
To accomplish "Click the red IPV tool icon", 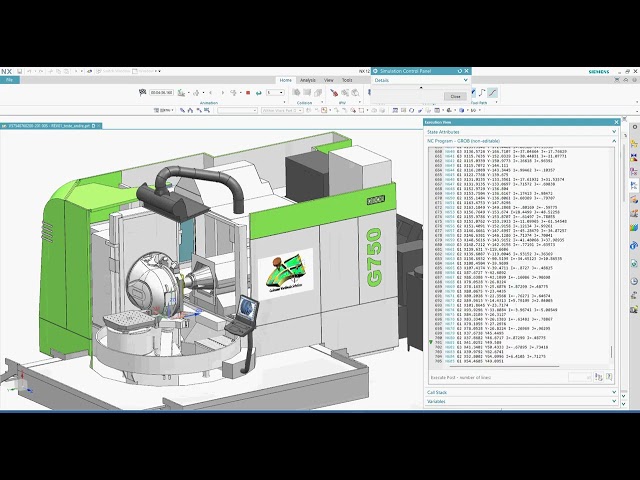I will click(334, 93).
